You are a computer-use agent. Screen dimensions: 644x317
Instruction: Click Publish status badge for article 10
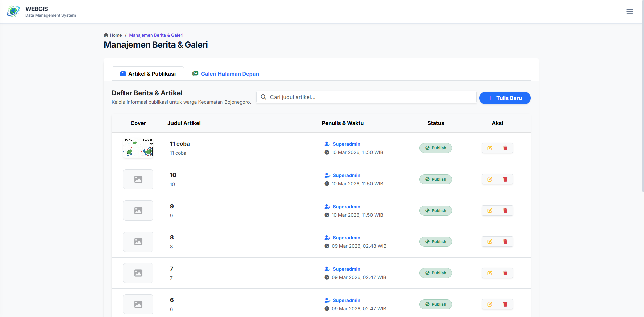point(435,179)
